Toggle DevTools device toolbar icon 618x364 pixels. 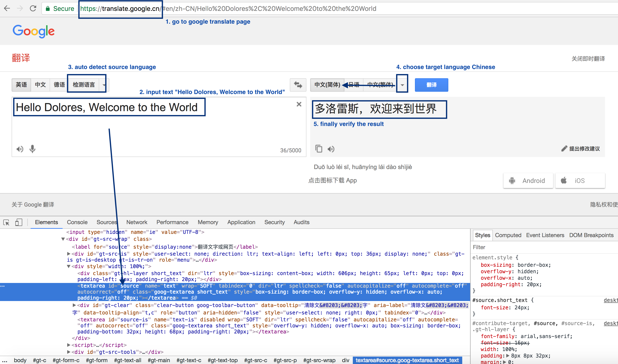pos(19,222)
